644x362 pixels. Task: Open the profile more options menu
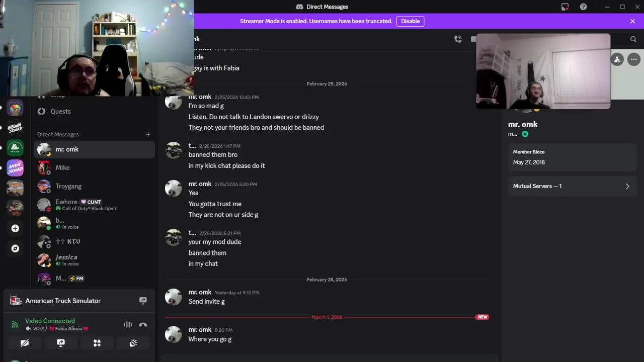(633, 59)
